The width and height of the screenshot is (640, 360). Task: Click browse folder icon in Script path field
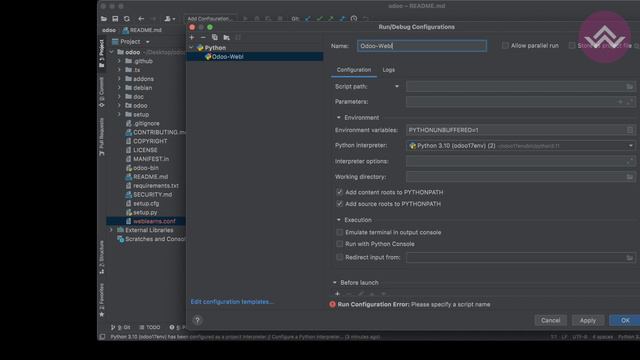pyautogui.click(x=629, y=87)
